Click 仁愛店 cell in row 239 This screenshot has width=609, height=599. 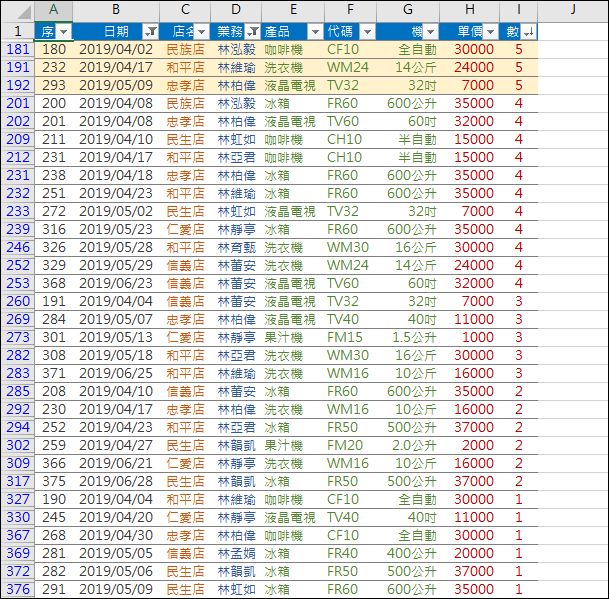tap(185, 230)
